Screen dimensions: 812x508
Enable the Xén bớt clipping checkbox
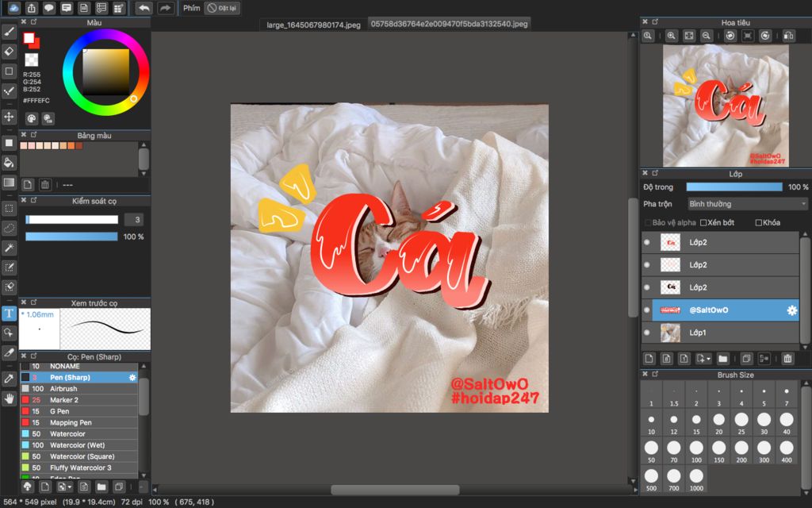point(703,222)
